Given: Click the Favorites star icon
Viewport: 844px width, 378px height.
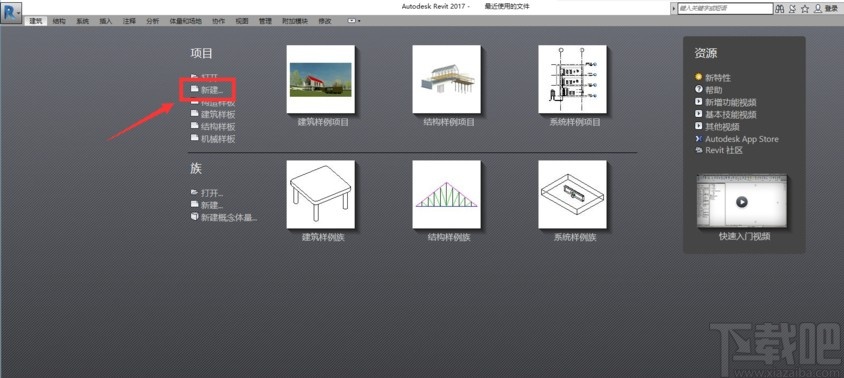Looking at the screenshot, I should (805, 9).
